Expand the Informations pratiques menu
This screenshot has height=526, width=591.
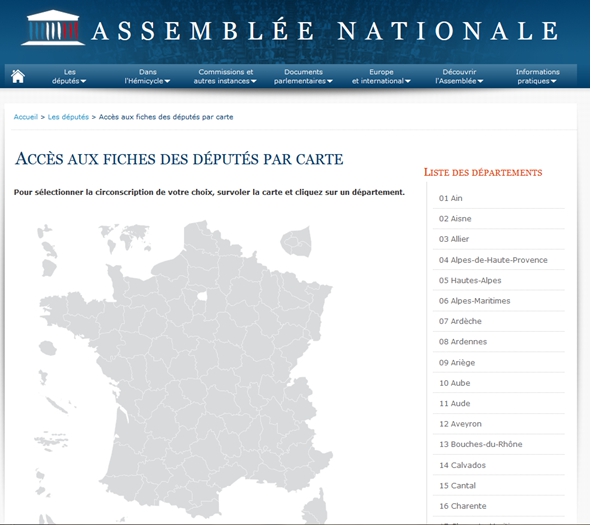pos(537,76)
